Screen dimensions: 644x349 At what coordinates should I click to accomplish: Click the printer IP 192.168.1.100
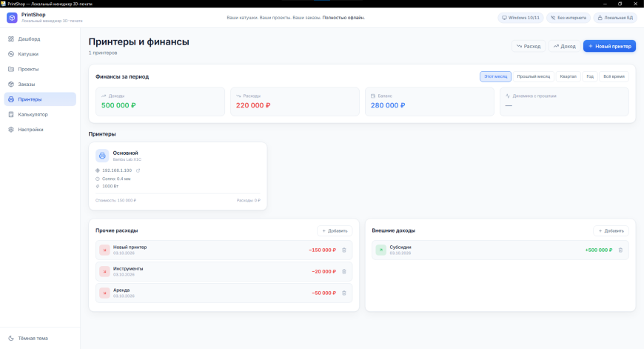[x=117, y=170]
